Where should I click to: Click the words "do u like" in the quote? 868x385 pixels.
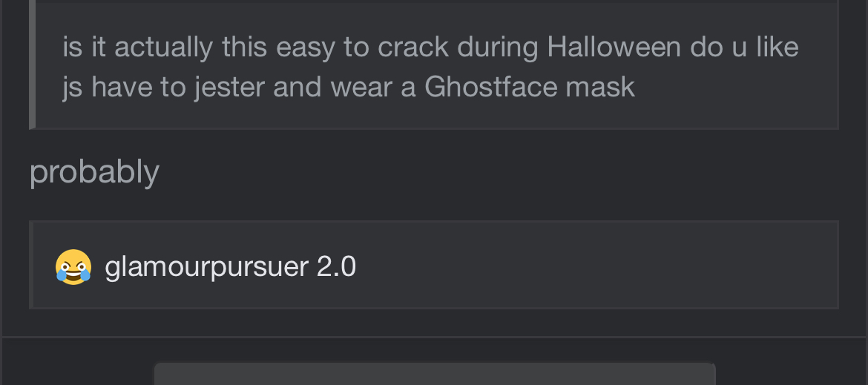coord(745,47)
